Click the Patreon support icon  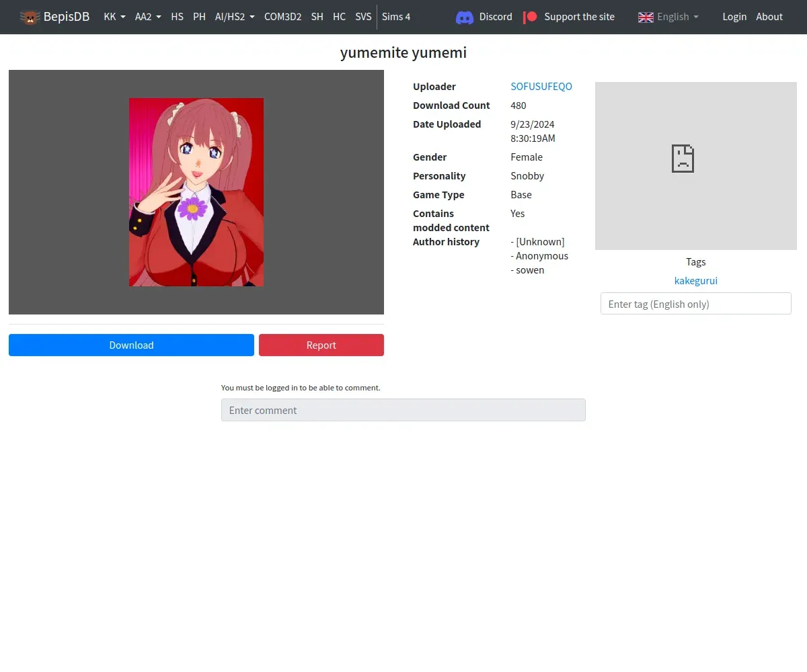[531, 17]
